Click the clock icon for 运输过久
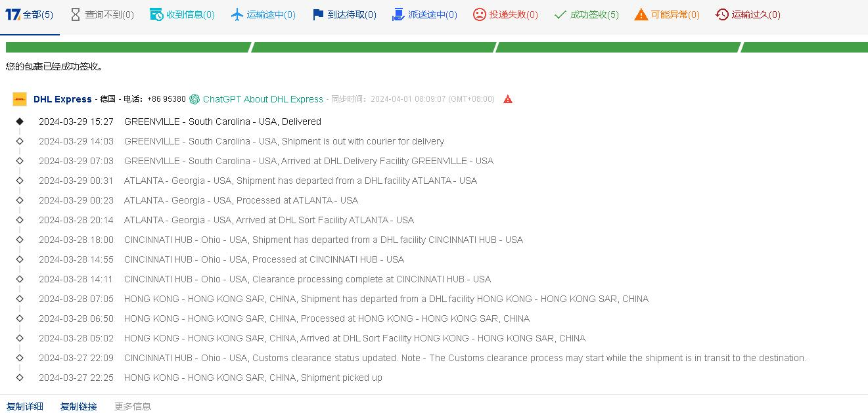The image size is (868, 413). click(722, 14)
